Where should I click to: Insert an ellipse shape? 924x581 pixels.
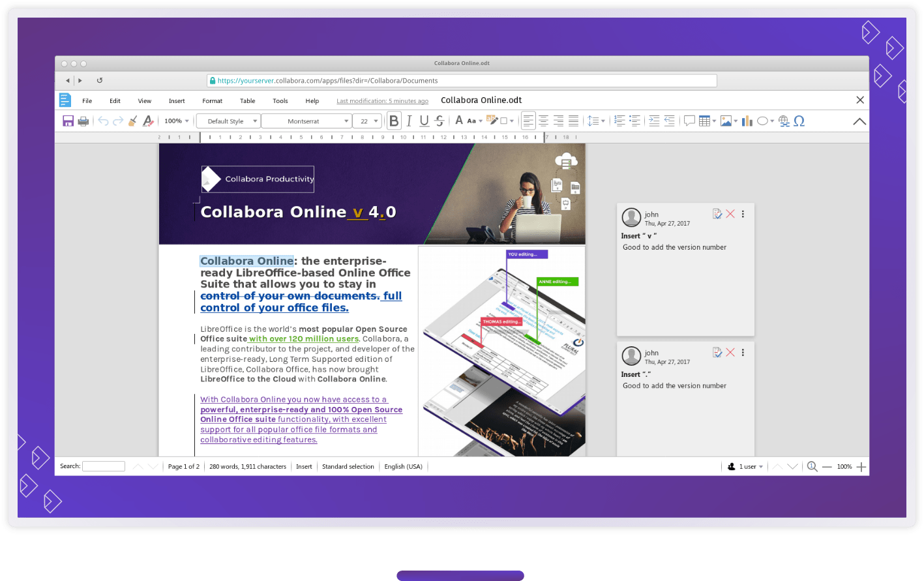point(762,121)
